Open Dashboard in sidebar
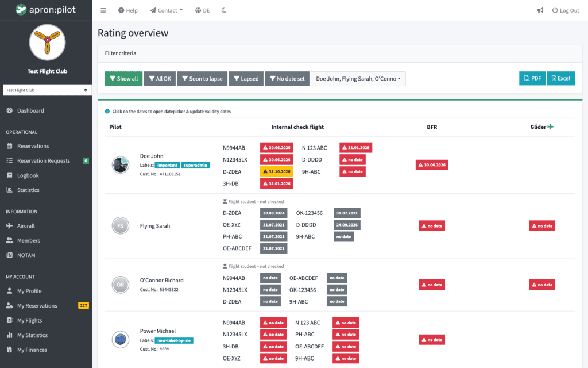588x368 pixels. point(30,111)
